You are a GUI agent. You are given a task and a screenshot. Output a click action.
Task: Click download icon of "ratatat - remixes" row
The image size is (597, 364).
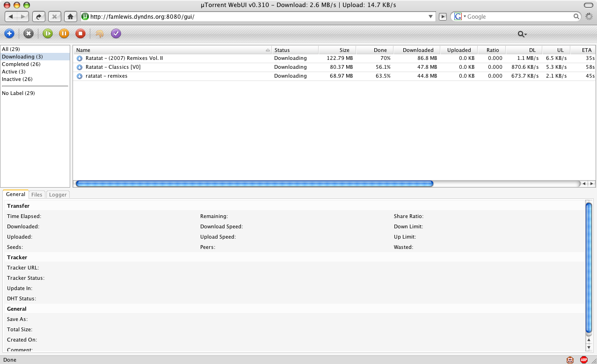click(80, 76)
